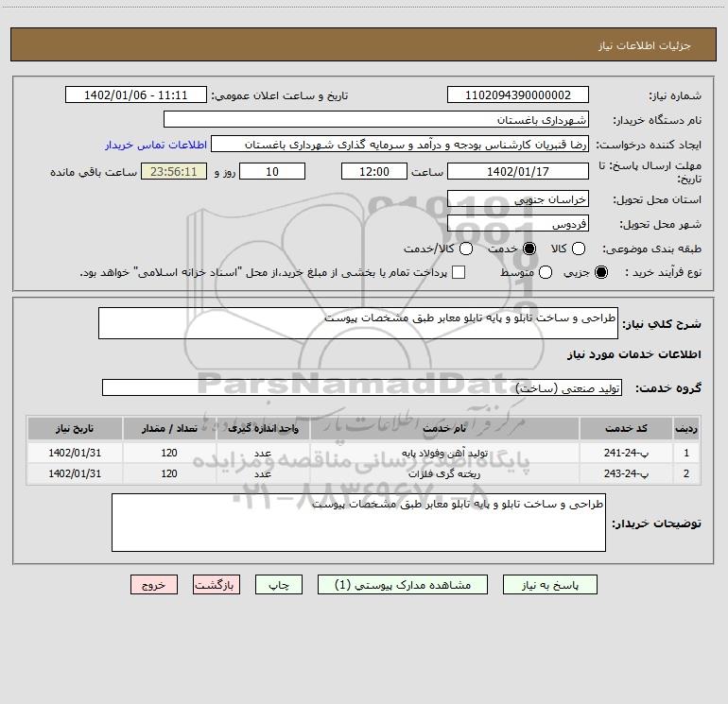Screen dimensions: 728x704
Task: Click the date cell in row 1
Action: point(75,453)
